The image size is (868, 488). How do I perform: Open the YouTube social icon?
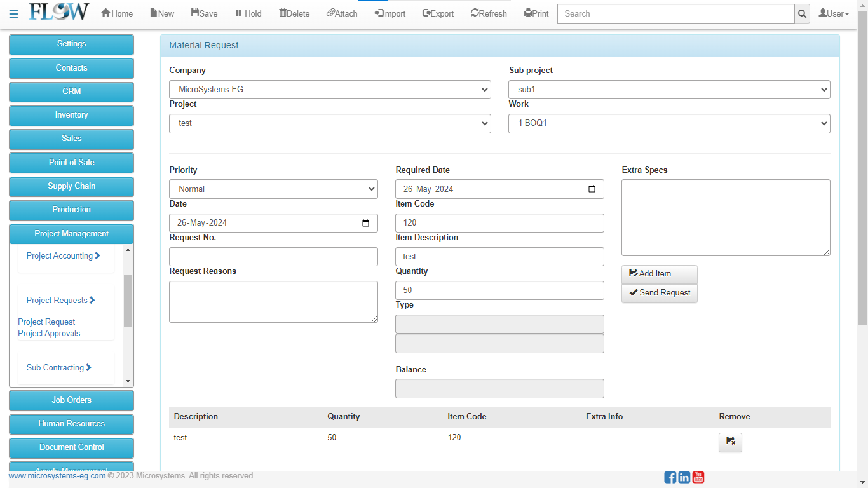[698, 477]
